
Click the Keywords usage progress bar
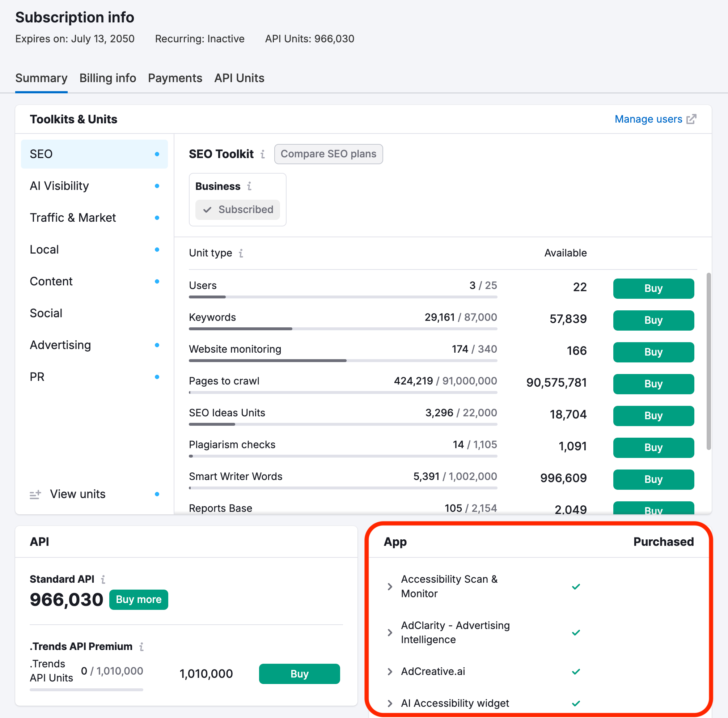click(x=343, y=328)
